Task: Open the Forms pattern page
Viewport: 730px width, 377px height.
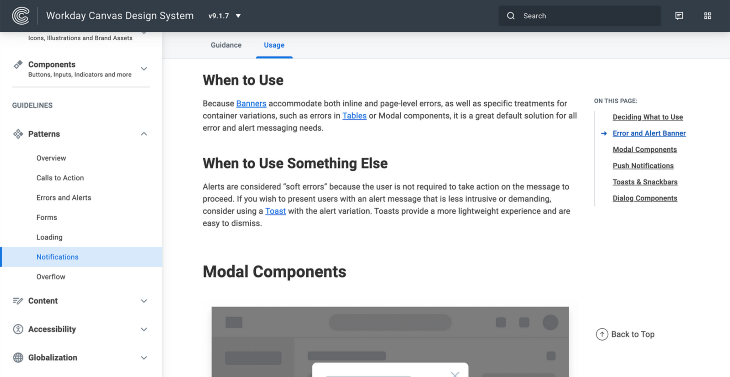Action: 47,217
